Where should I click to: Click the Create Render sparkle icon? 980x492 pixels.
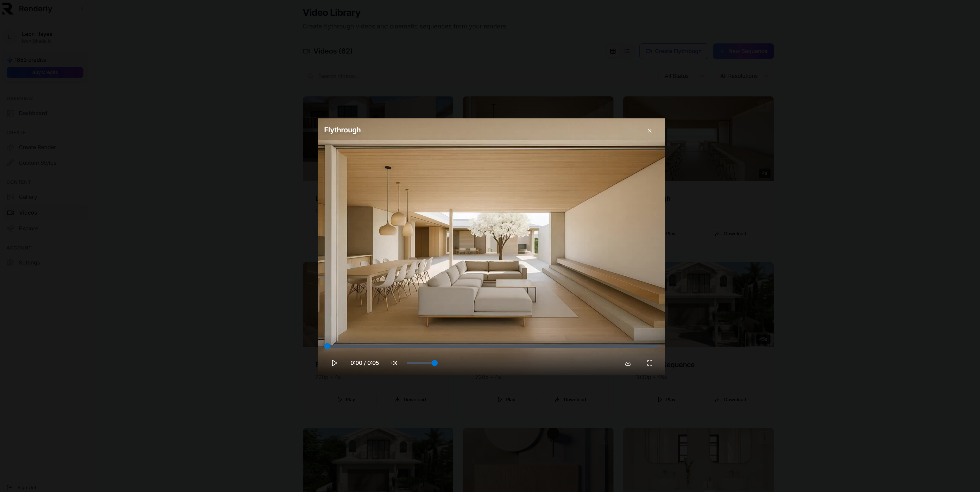[11, 147]
